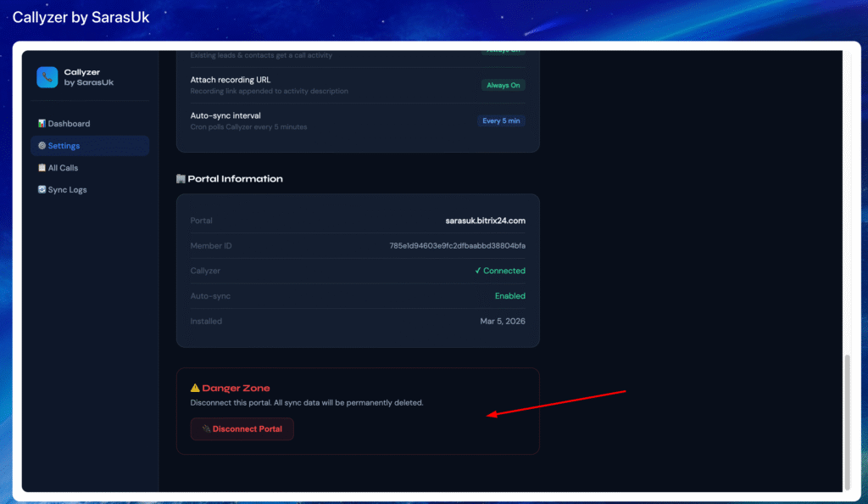Toggle the Enabled status for Auto-sync

[509, 296]
